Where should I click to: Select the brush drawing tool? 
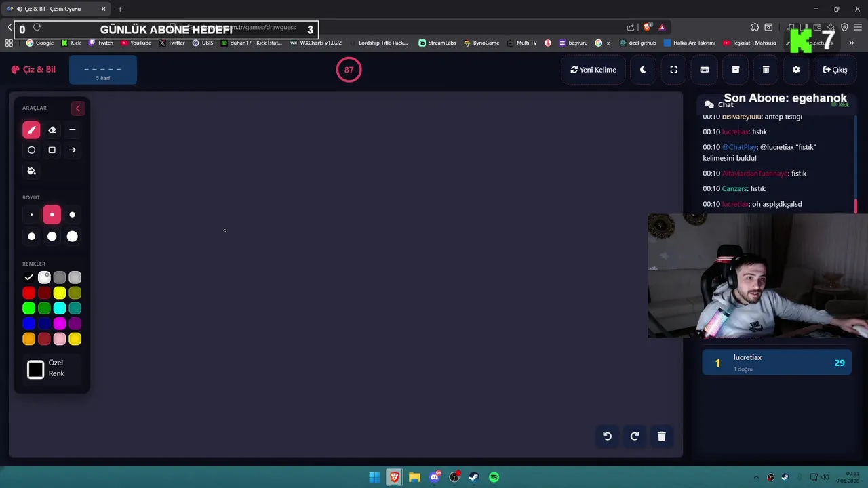[x=31, y=129]
